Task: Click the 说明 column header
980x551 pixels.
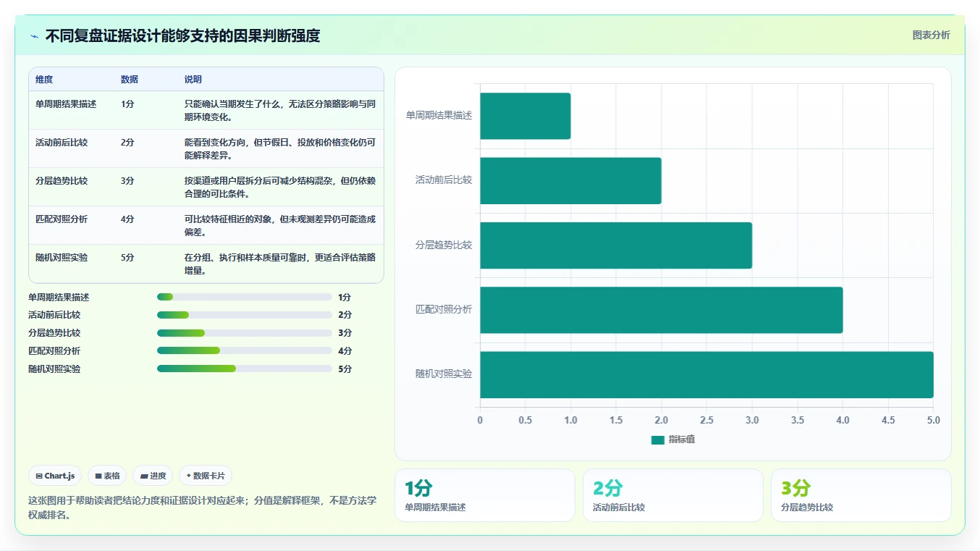Action: click(x=193, y=80)
